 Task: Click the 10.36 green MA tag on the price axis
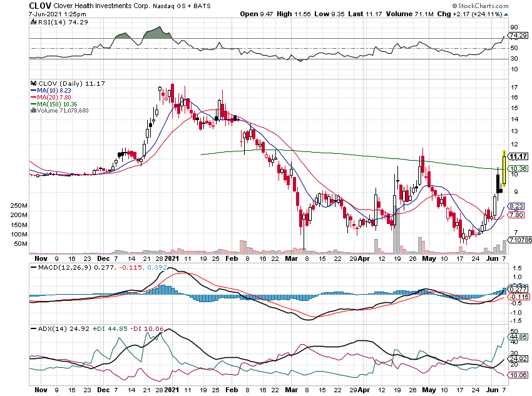tap(518, 168)
